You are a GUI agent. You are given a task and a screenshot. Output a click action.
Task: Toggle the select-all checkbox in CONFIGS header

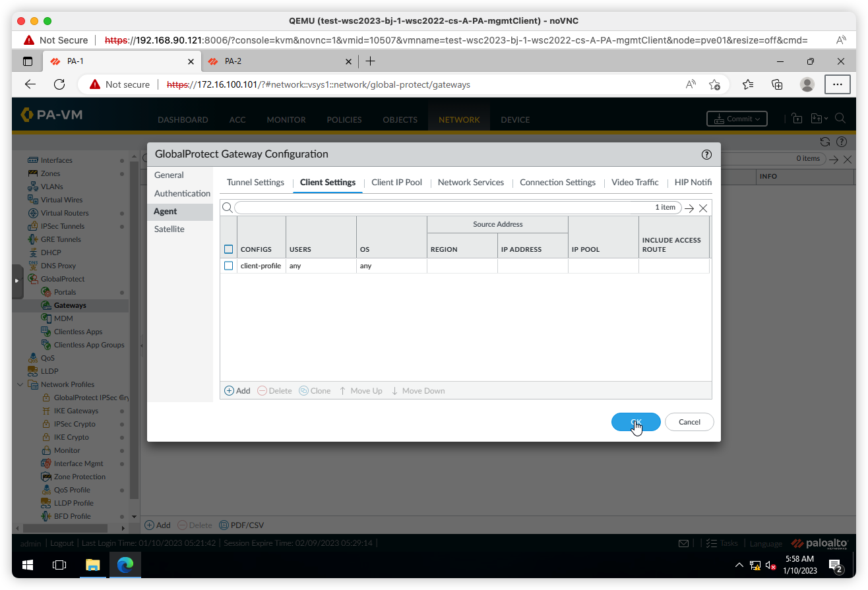(x=229, y=249)
